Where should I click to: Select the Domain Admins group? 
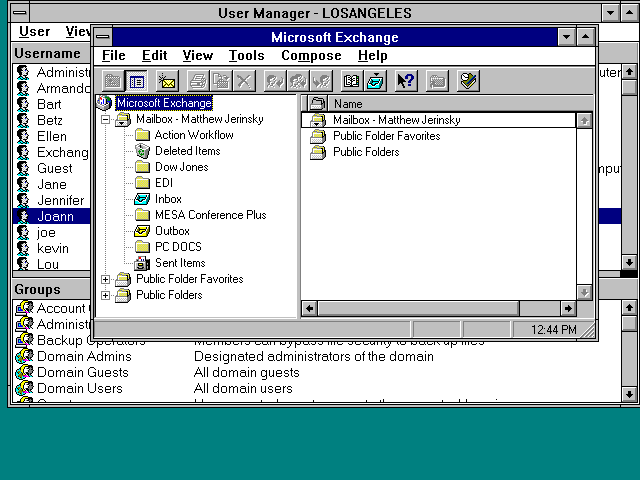click(x=84, y=356)
